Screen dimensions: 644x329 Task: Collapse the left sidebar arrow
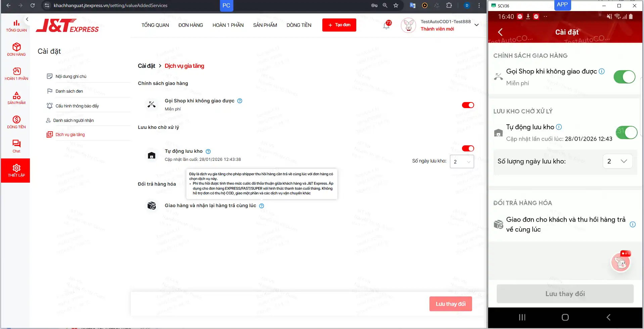click(x=27, y=19)
